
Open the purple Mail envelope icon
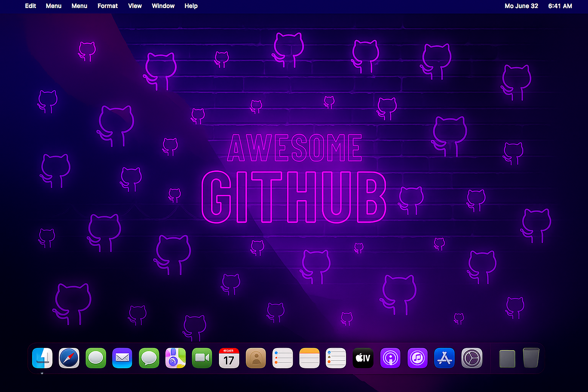[x=122, y=358]
